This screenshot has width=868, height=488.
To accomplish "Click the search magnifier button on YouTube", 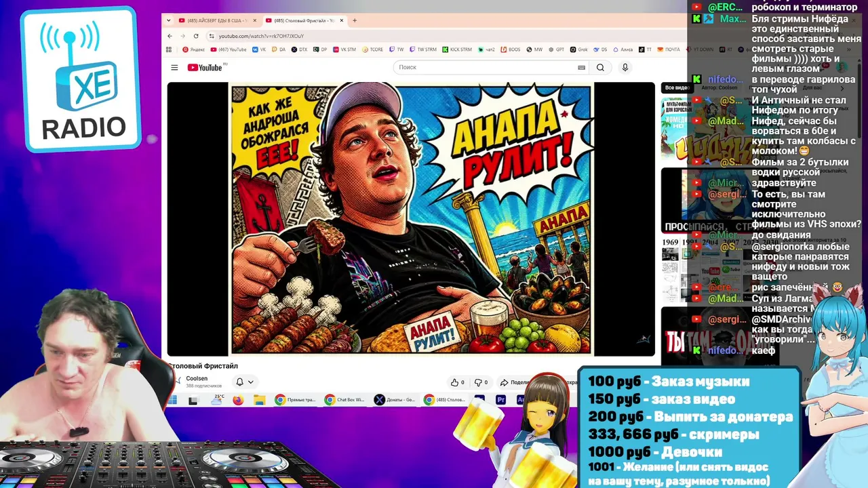I will coord(600,68).
